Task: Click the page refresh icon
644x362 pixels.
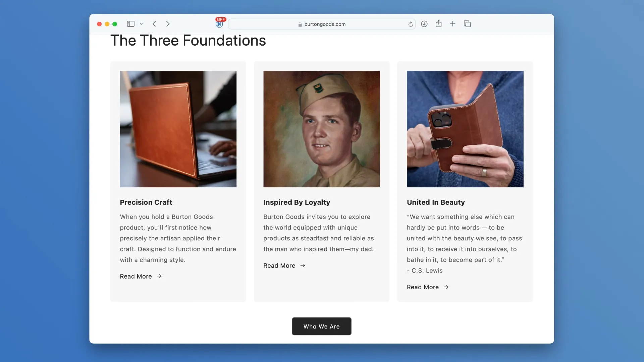Action: pos(411,24)
